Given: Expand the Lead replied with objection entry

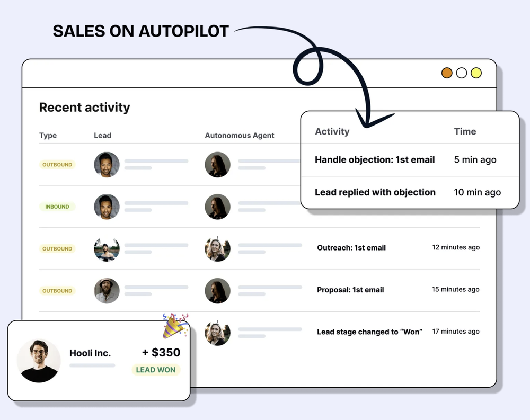Looking at the screenshot, I should click(375, 192).
